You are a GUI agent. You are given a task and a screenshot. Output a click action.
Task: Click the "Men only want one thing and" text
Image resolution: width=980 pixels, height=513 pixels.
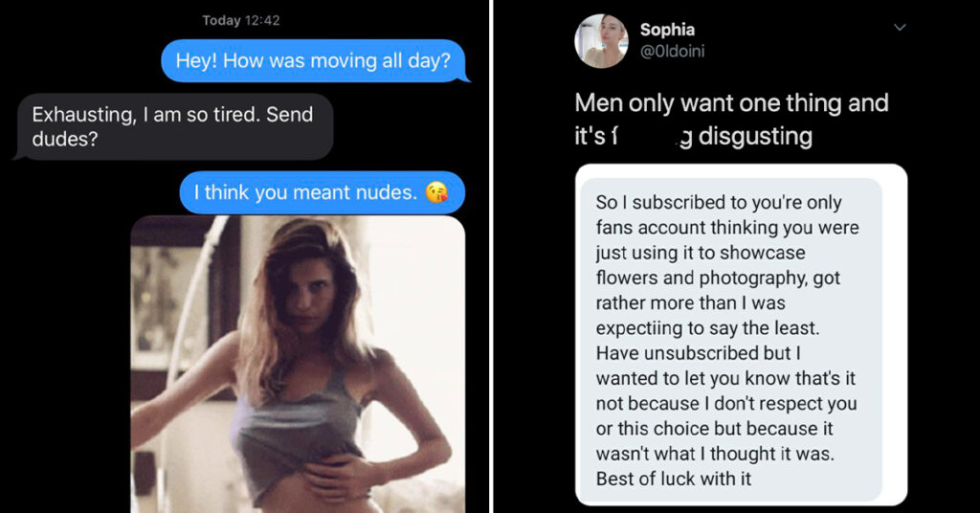731,103
